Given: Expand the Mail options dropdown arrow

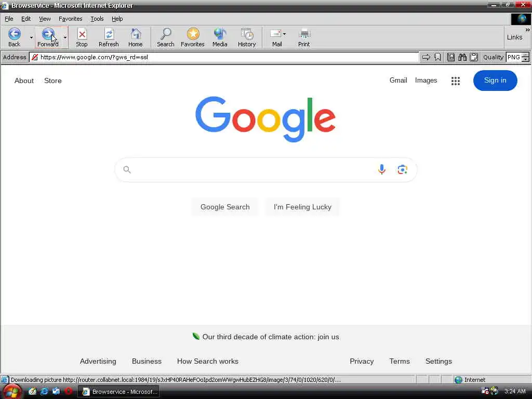Looking at the screenshot, I should coord(284,34).
